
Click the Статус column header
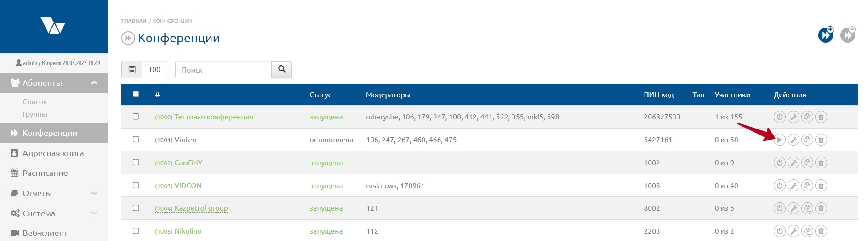point(320,95)
